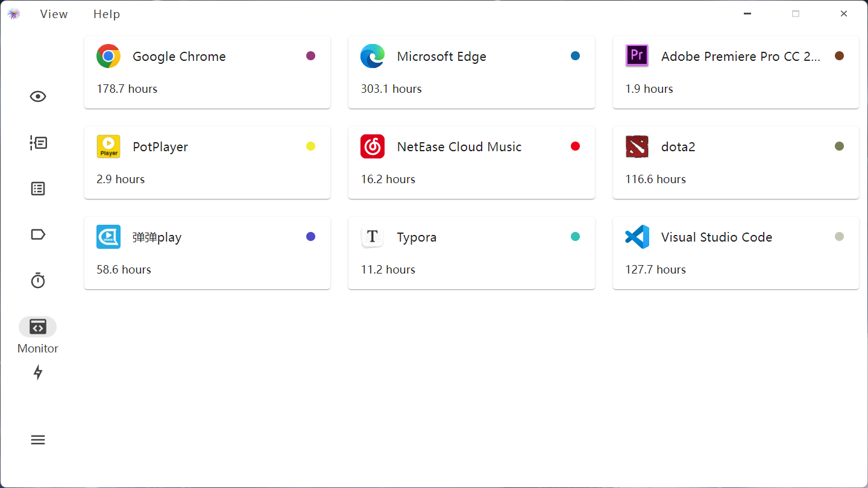Click the 303.1 hours value
The height and width of the screenshot is (488, 868).
coord(391,89)
